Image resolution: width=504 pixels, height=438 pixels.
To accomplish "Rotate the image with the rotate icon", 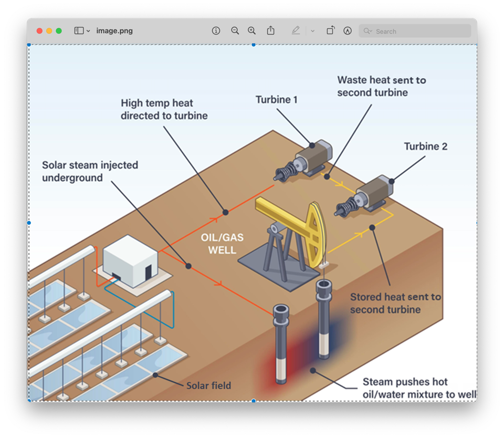I will 330,31.
